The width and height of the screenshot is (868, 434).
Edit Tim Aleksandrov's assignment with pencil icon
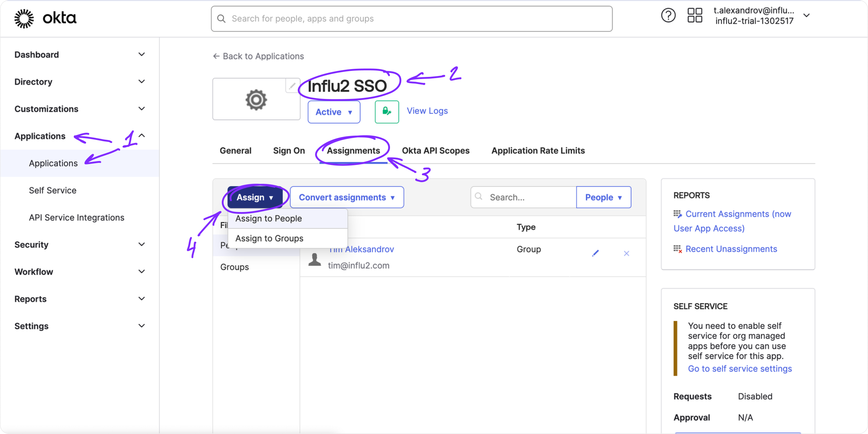click(x=596, y=253)
